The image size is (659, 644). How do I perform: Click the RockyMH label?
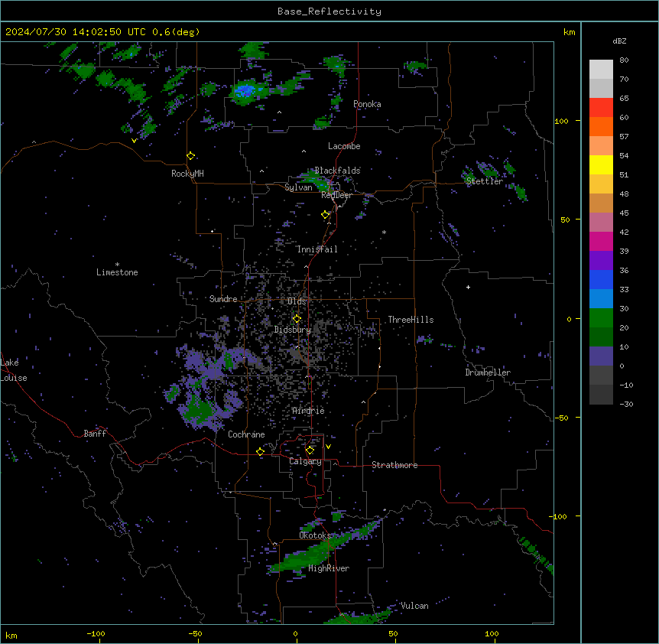point(187,174)
